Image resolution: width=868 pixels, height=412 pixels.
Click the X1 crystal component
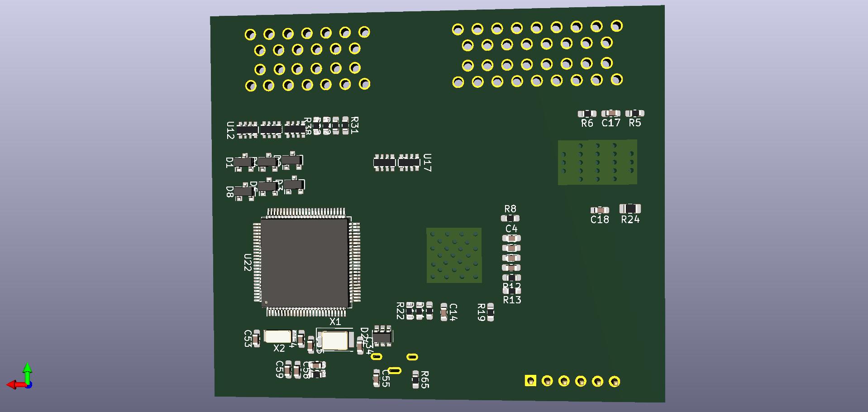(335, 340)
